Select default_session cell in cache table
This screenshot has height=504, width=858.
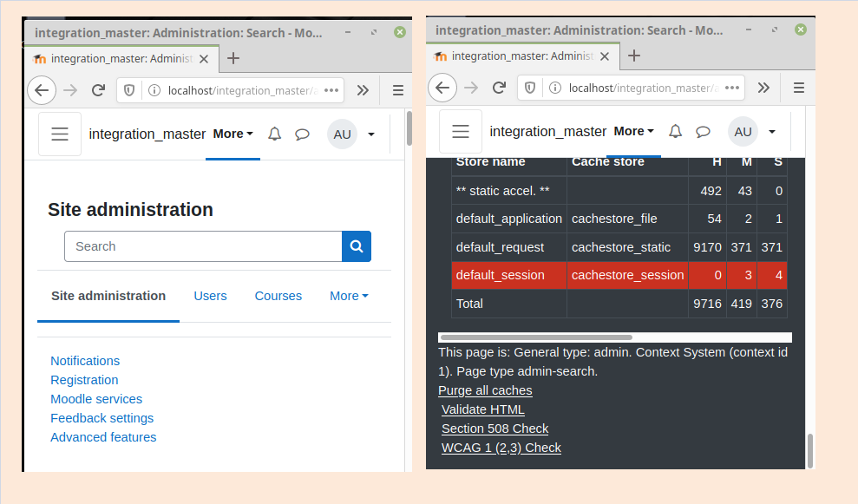point(509,275)
